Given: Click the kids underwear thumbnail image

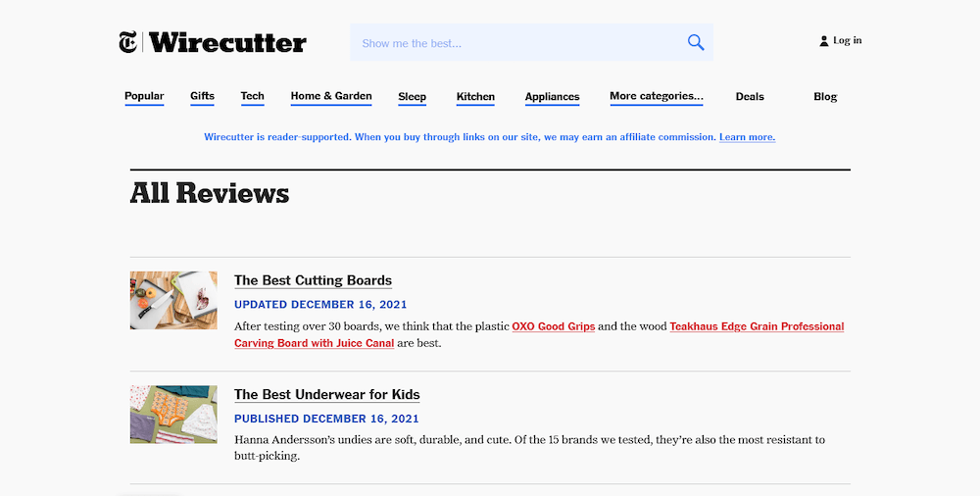Looking at the screenshot, I should coord(173,414).
